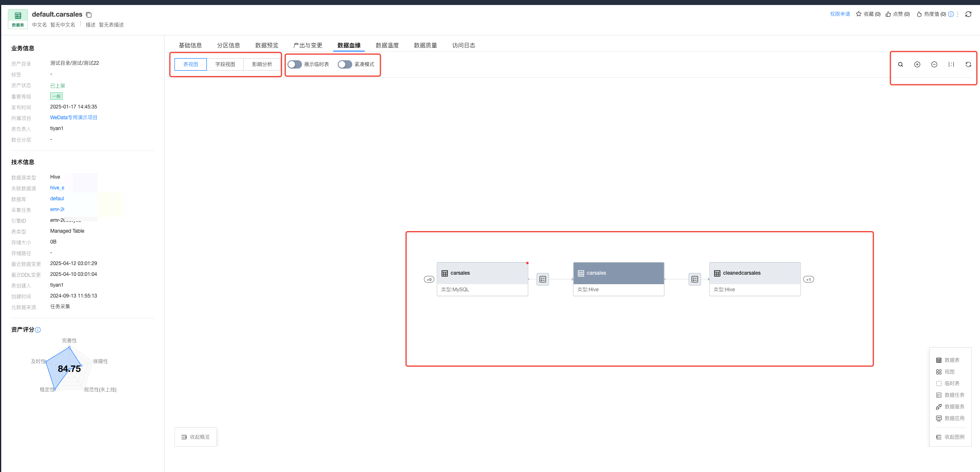This screenshot has height=472, width=980.
Task: Collapse the overview with 收起概览 button
Action: coord(196,437)
